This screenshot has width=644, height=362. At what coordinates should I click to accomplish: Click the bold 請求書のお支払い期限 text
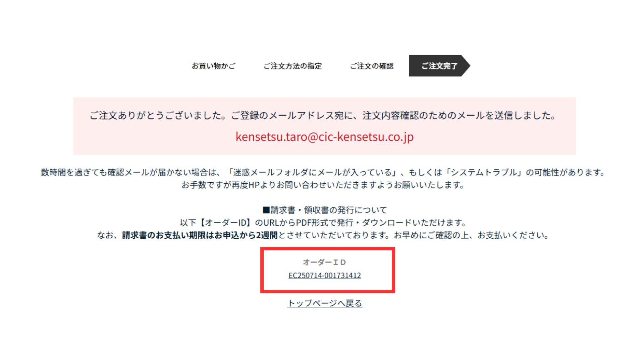[x=200, y=235]
